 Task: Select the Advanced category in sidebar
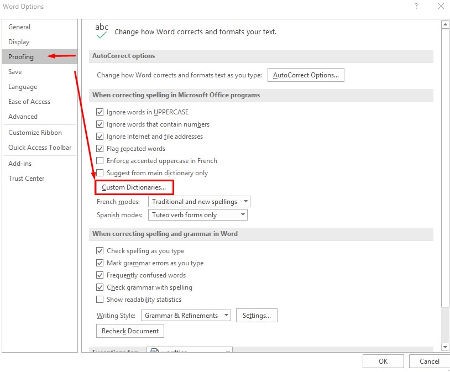(23, 116)
